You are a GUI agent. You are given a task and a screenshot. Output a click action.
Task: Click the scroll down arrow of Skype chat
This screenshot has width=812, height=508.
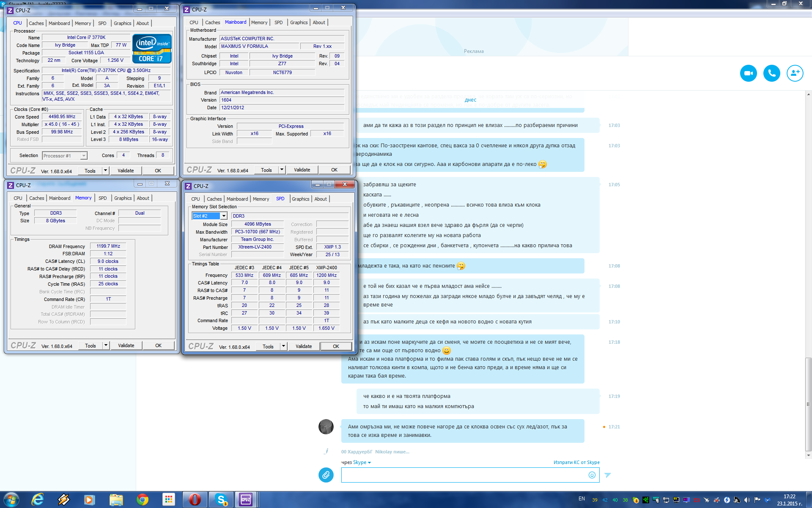tap(808, 456)
